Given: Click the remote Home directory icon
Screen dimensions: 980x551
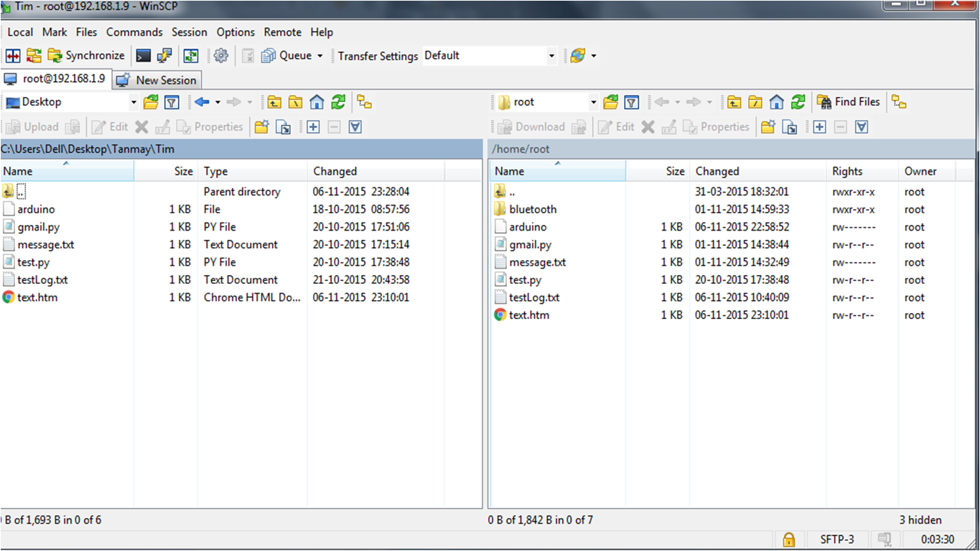Looking at the screenshot, I should point(776,102).
